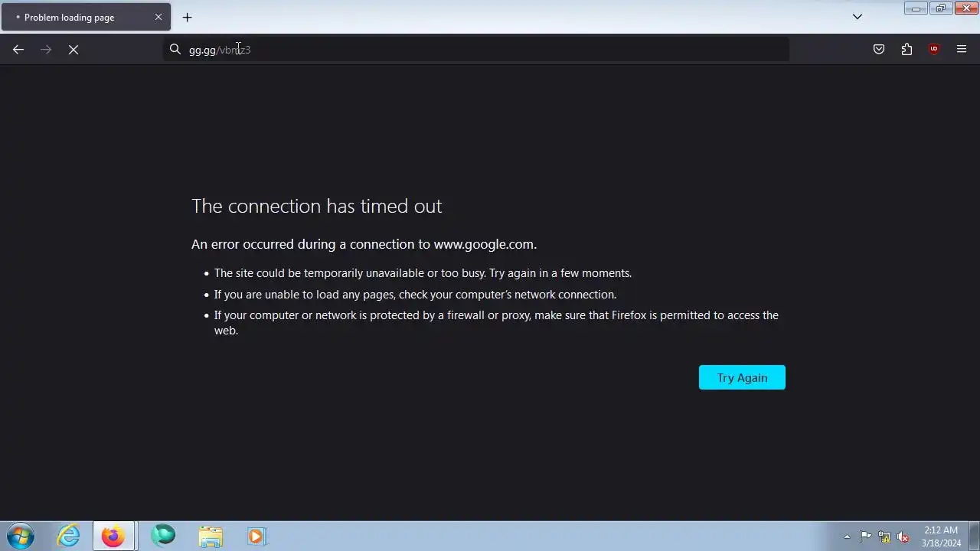980x551 pixels.
Task: Open the Action Center flag icon
Action: coord(865,536)
